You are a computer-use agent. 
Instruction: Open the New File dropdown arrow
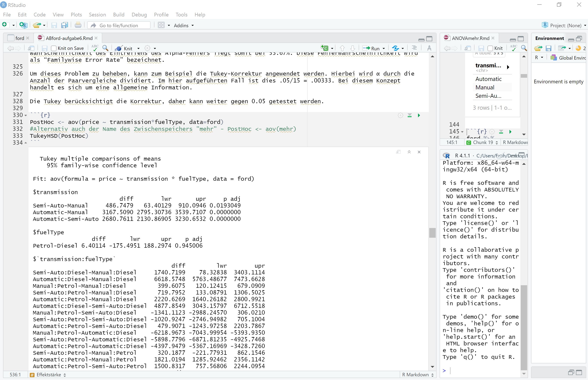[x=13, y=25]
